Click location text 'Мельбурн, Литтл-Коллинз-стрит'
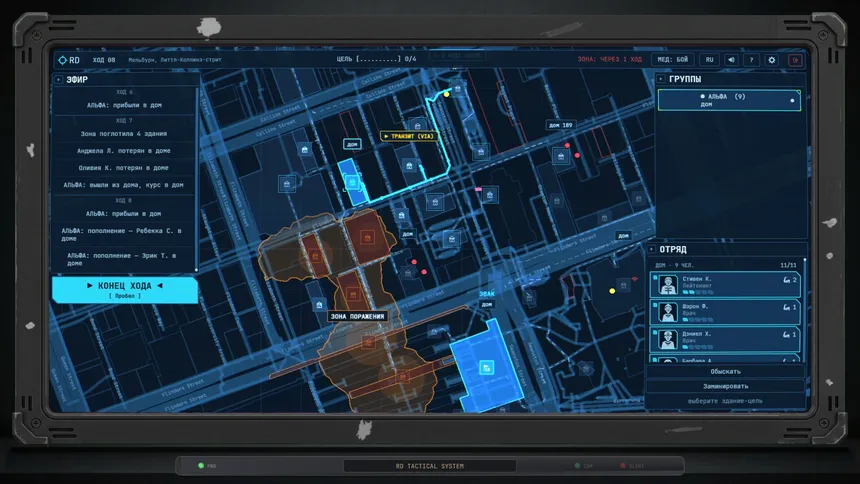Screen dimensions: 860x484 175,60
